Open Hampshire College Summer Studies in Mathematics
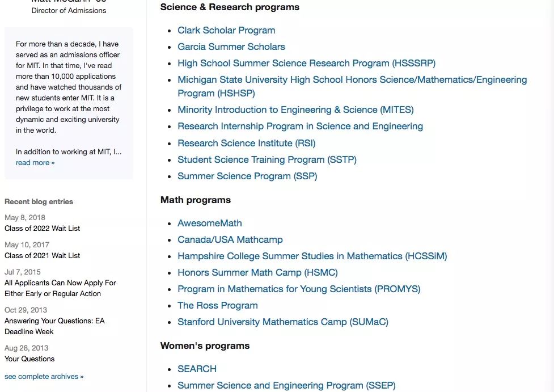 pyautogui.click(x=312, y=256)
